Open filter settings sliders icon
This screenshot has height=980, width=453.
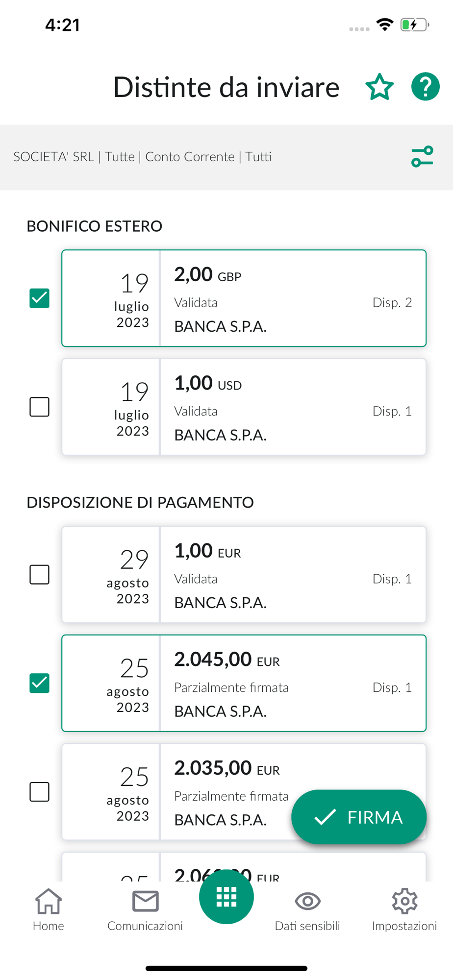click(x=422, y=157)
